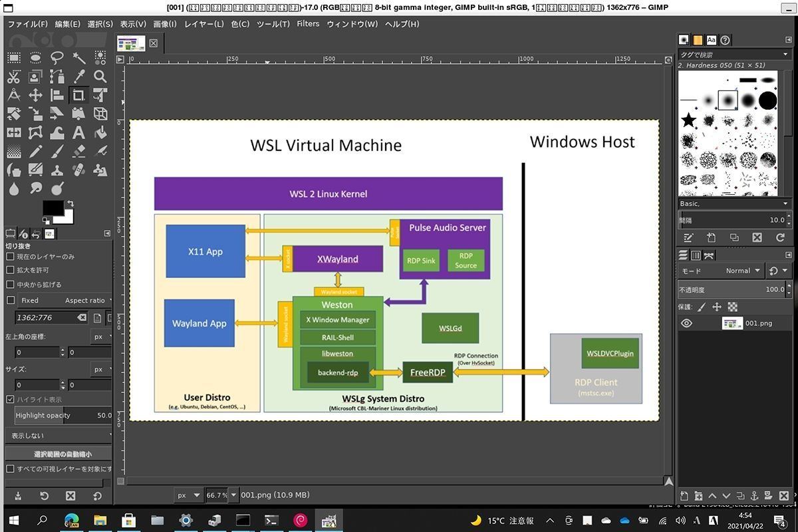
Task: Open the status bar px unit dropdown
Action: click(188, 495)
